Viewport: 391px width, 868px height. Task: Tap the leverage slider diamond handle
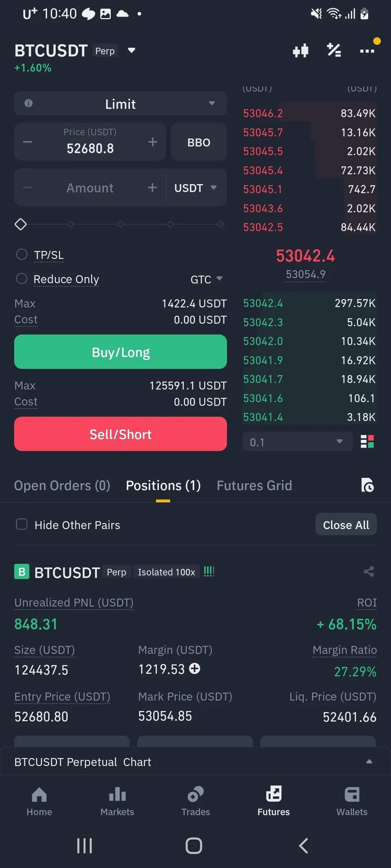coord(21,224)
